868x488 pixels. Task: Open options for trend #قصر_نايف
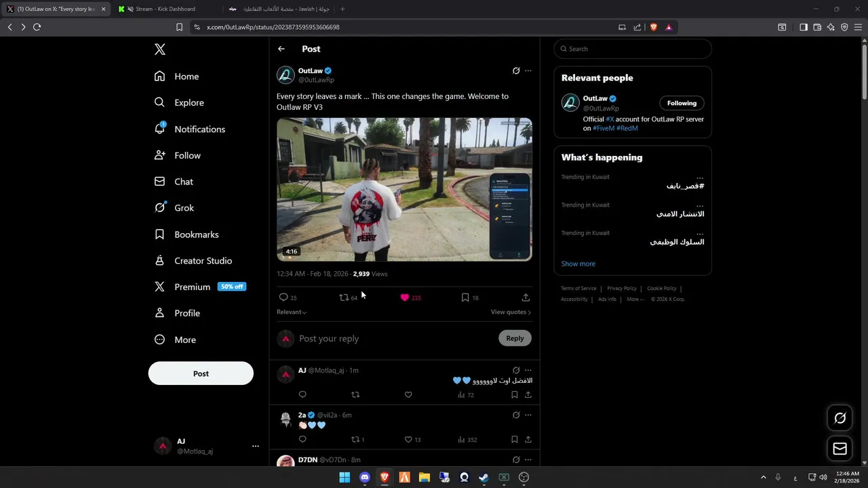pyautogui.click(x=700, y=177)
